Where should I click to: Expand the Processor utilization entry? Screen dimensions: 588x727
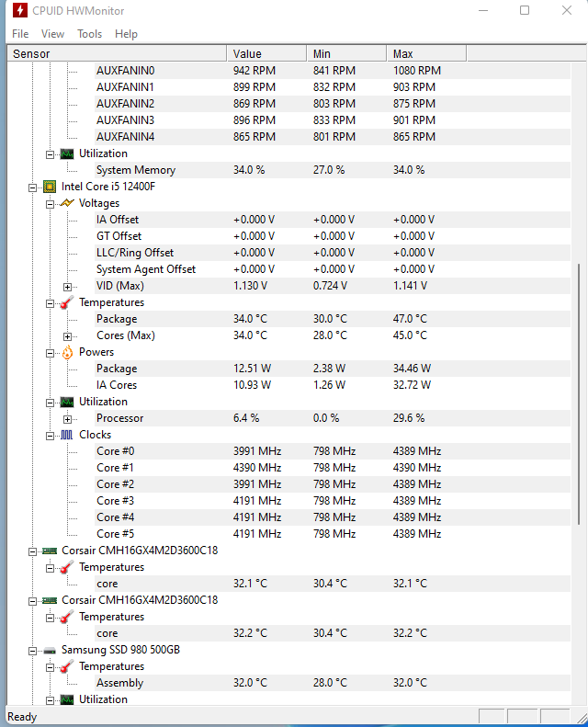click(x=68, y=420)
